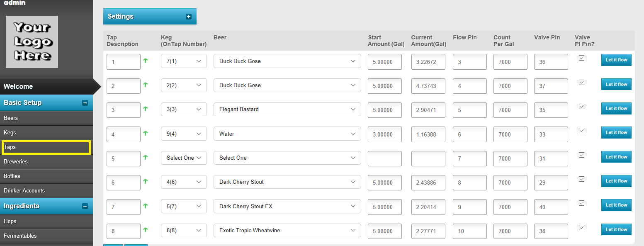Open the Keg Select One dropdown for tap 5
The width and height of the screenshot is (644, 246).
pos(184,158)
